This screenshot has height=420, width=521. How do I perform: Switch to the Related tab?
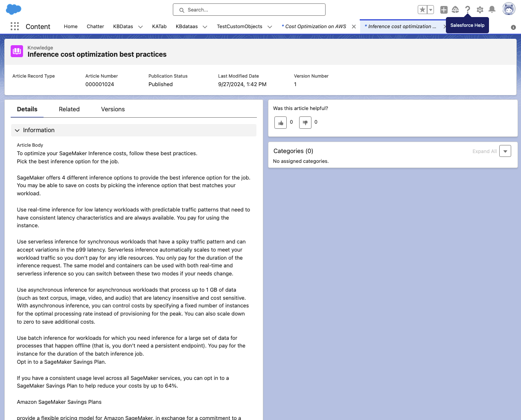(x=69, y=109)
